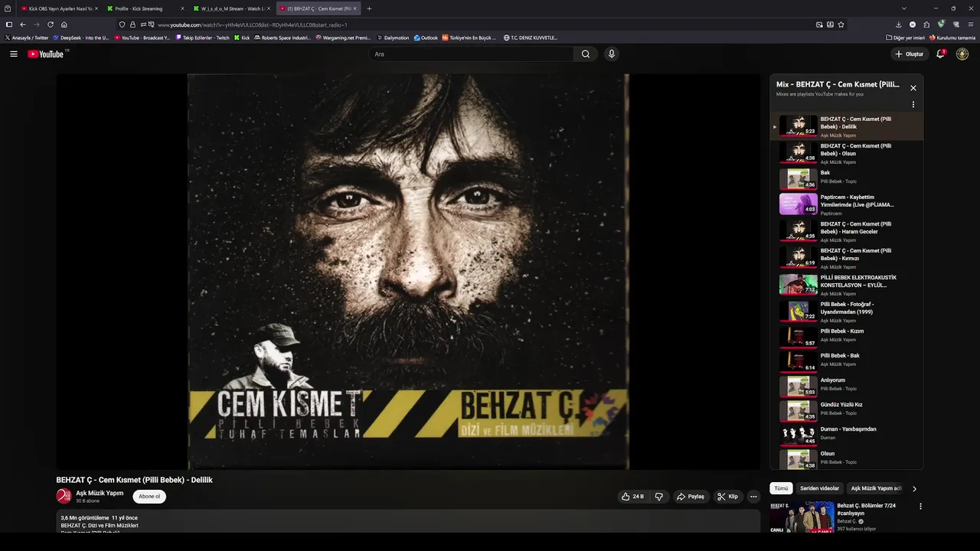Like the video with thumbs up

pyautogui.click(x=632, y=497)
